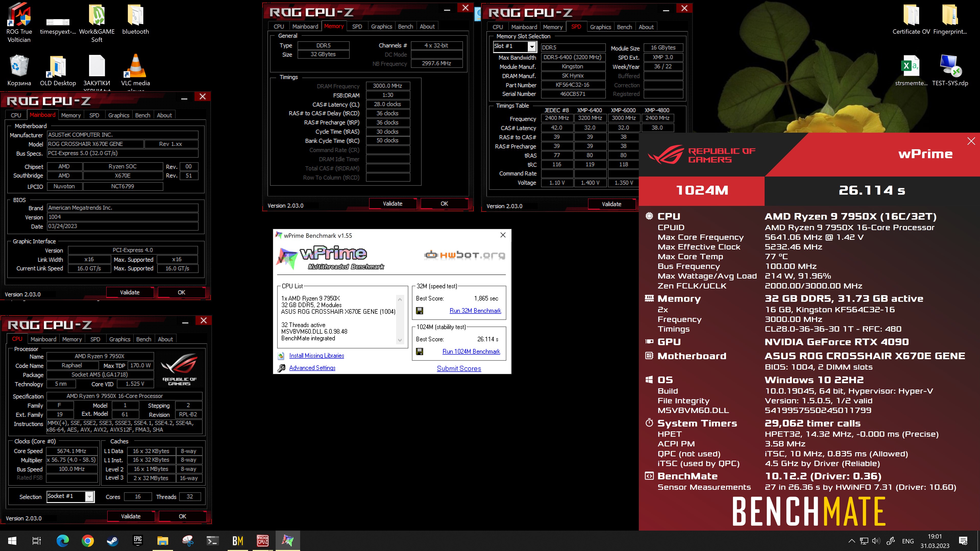Switch to wPrime app in taskbar
Screen dimensions: 980x551
pos(288,541)
